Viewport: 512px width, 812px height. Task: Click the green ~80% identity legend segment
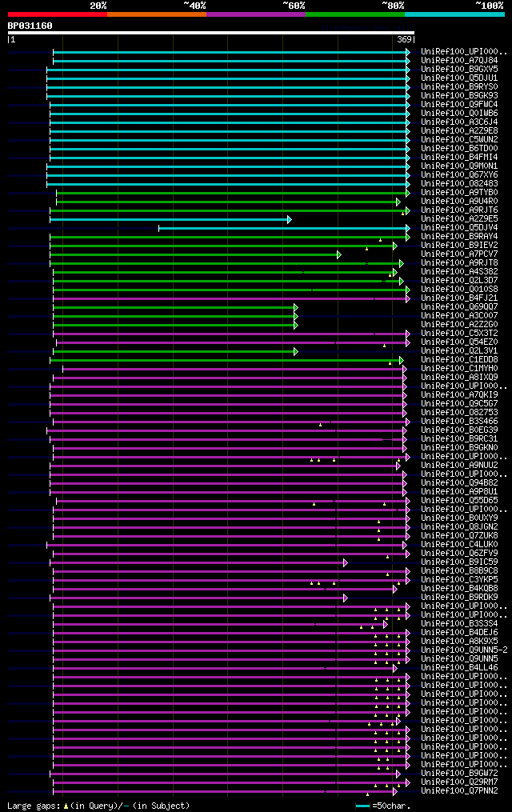(x=355, y=14)
